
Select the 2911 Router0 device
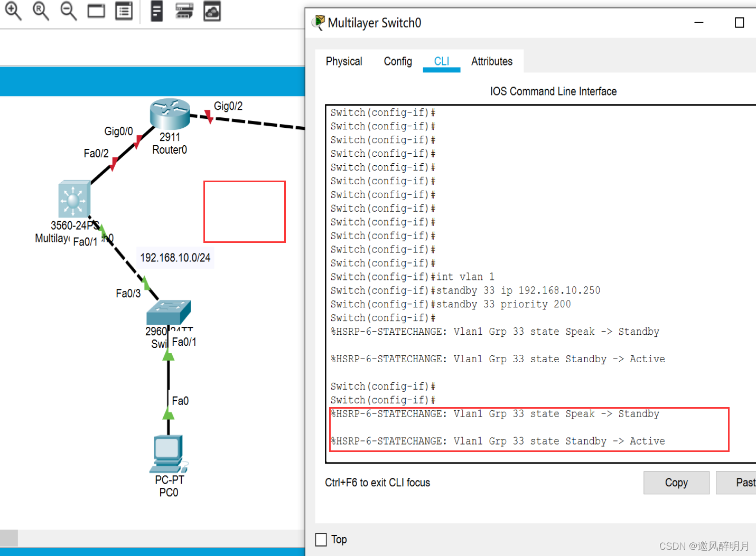click(170, 114)
